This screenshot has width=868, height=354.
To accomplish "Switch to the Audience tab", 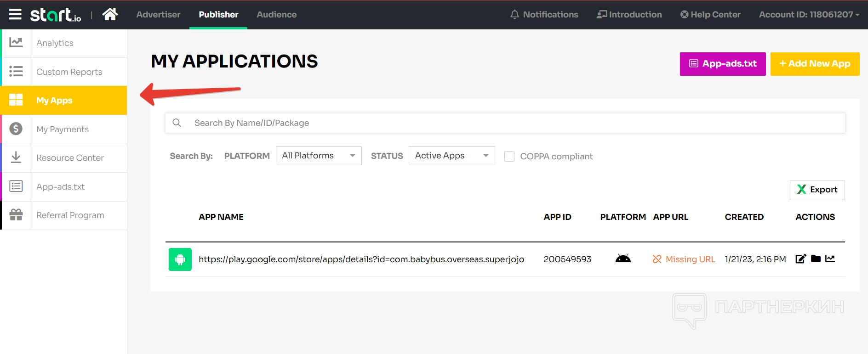I will tap(276, 15).
